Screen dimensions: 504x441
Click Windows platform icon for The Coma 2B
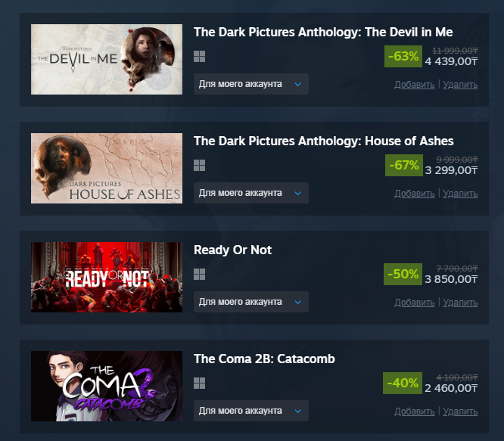click(x=199, y=384)
